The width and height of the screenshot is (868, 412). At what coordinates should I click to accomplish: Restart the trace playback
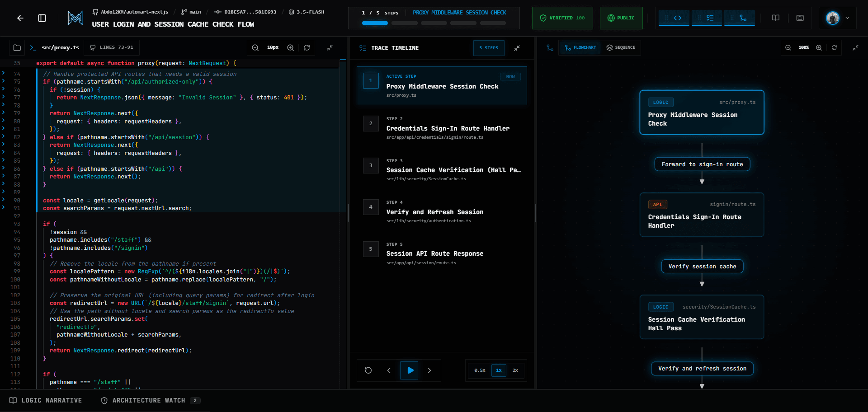(368, 370)
